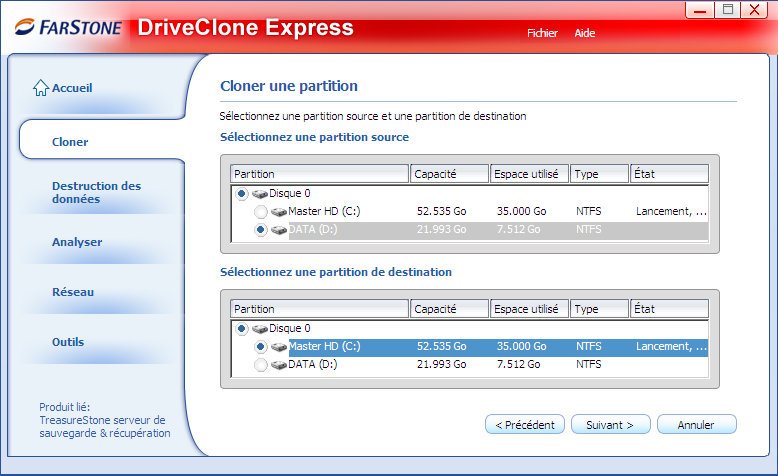Screen dimensions: 778x476
Task: Click the Disque 0 drive icon in destination list
Action: coord(259,329)
